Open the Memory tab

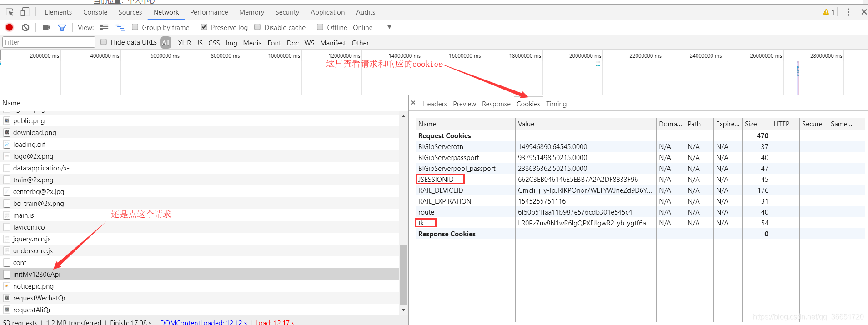point(251,12)
